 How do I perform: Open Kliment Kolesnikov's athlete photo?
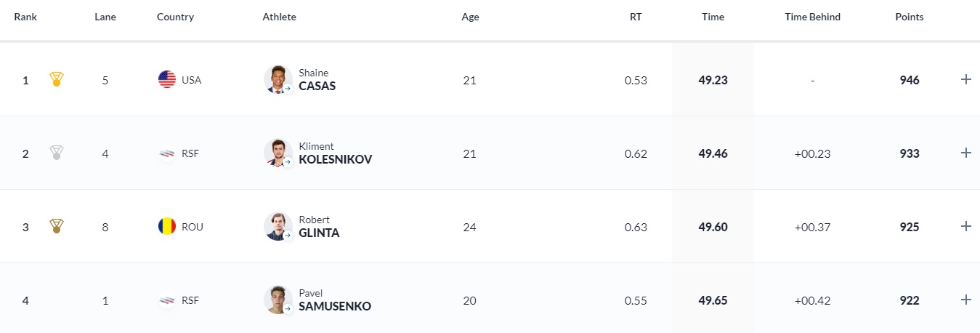click(x=278, y=153)
